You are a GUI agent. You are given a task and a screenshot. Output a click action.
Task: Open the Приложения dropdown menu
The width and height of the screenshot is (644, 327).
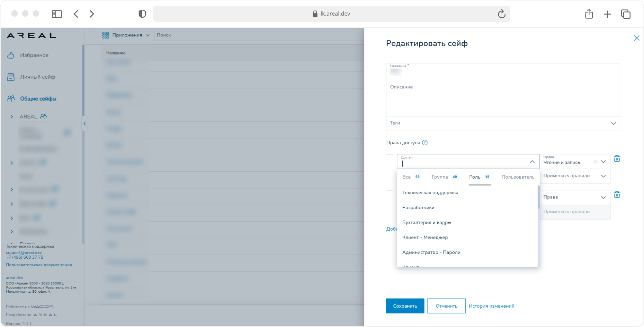(x=126, y=35)
